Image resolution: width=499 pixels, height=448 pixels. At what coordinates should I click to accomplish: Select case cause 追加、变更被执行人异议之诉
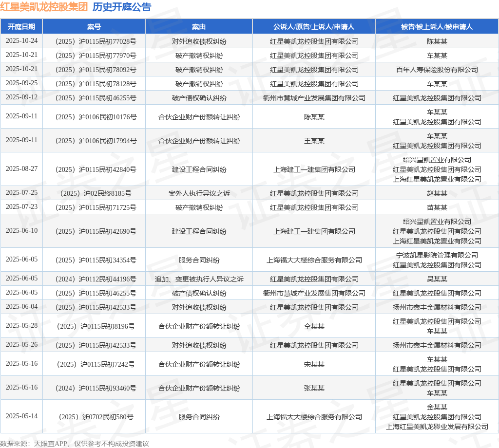199,279
